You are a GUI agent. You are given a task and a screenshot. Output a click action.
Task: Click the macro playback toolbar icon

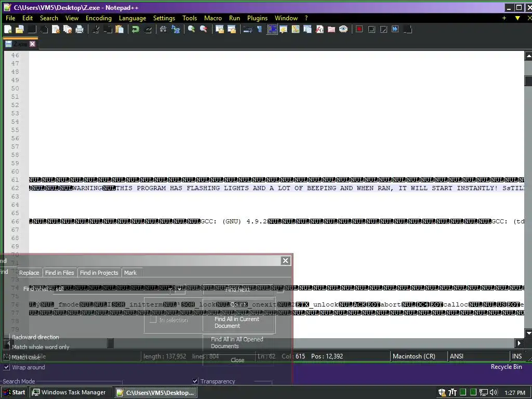tap(383, 30)
